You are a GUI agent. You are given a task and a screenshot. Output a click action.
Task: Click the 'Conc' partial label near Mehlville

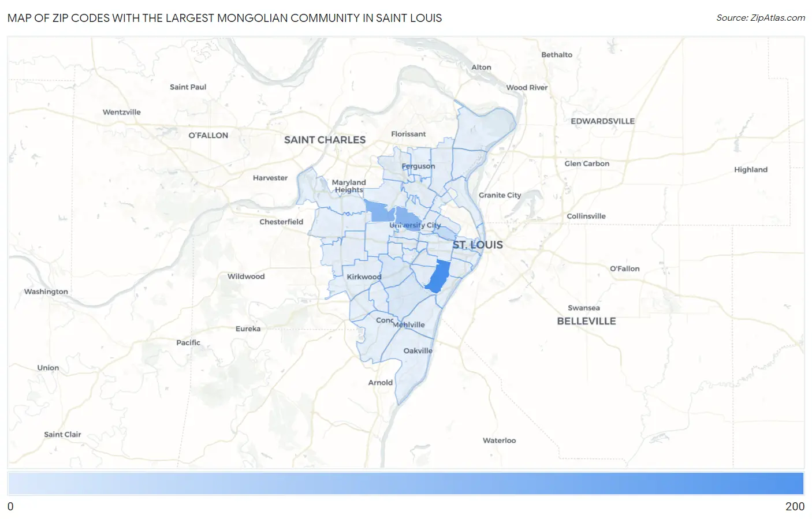tap(385, 320)
